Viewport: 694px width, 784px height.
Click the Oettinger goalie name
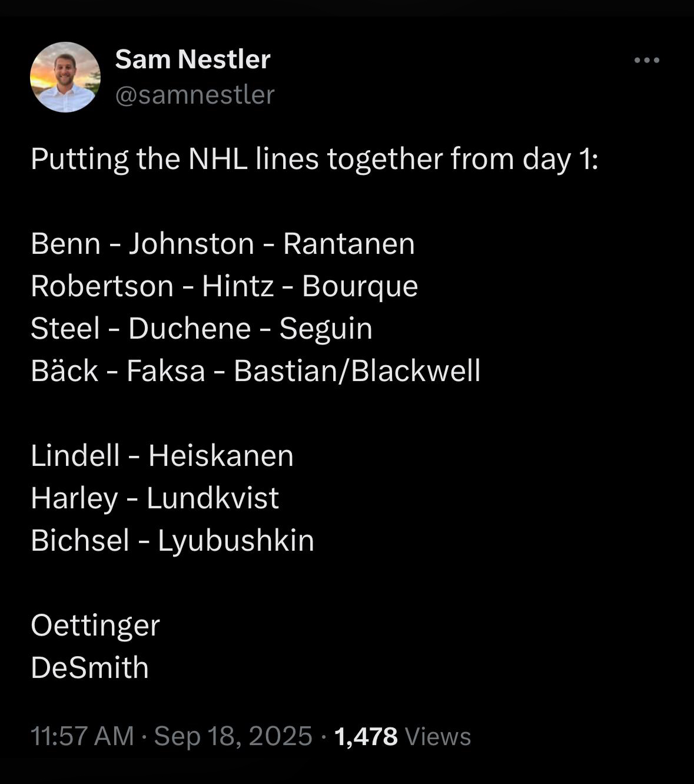(95, 626)
